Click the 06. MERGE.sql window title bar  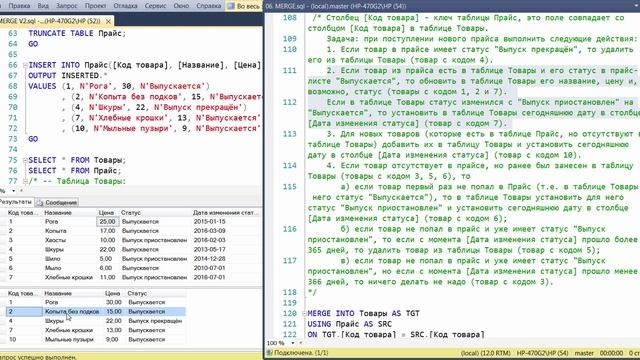coord(452,6)
